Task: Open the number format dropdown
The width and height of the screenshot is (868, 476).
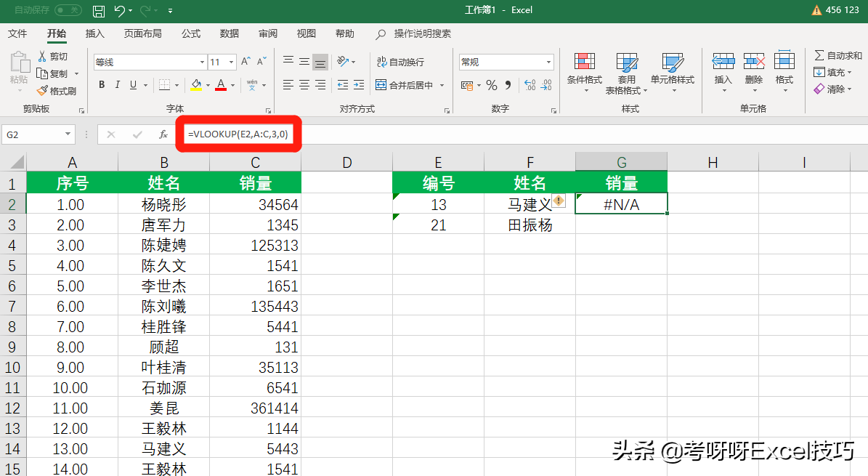Action: [548, 62]
